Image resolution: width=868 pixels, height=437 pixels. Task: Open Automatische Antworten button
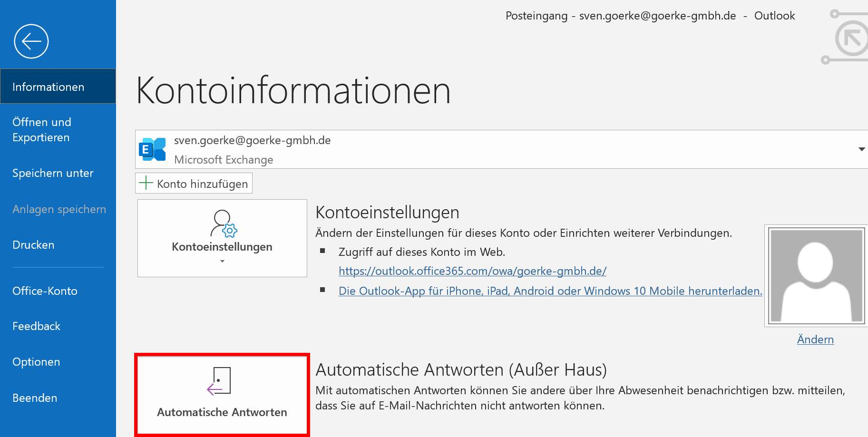pyautogui.click(x=222, y=395)
